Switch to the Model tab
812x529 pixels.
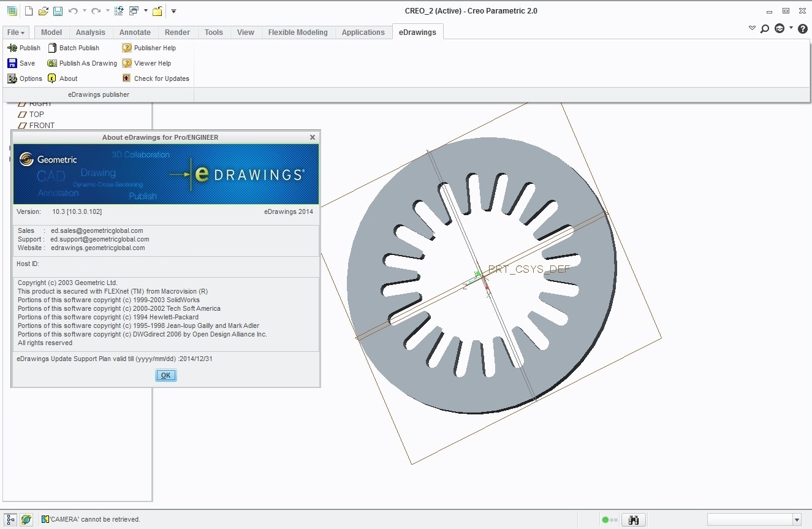coord(51,32)
